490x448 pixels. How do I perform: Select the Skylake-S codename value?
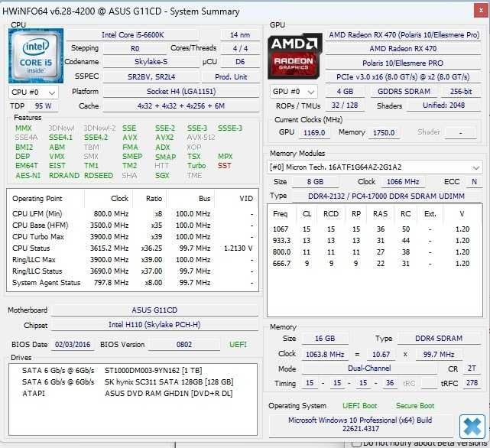(x=151, y=62)
